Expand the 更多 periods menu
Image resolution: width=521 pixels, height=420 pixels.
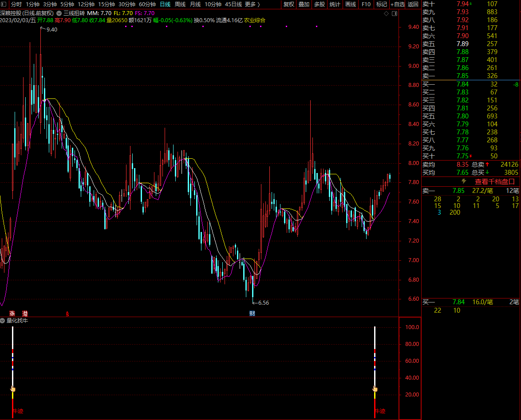click(x=252, y=4)
